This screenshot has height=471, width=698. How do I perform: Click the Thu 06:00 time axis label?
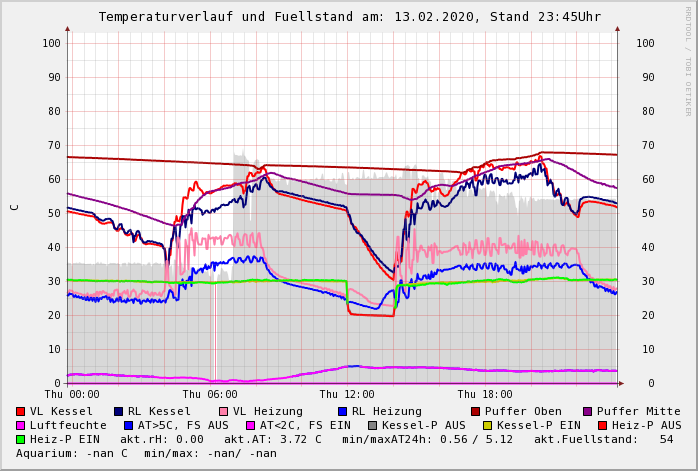click(x=209, y=395)
